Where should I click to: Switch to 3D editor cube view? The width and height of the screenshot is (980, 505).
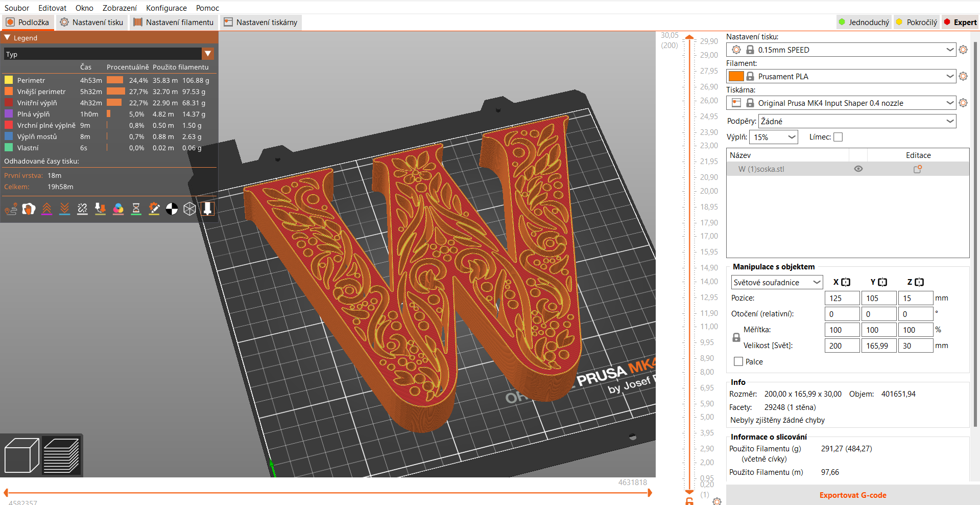(x=21, y=455)
